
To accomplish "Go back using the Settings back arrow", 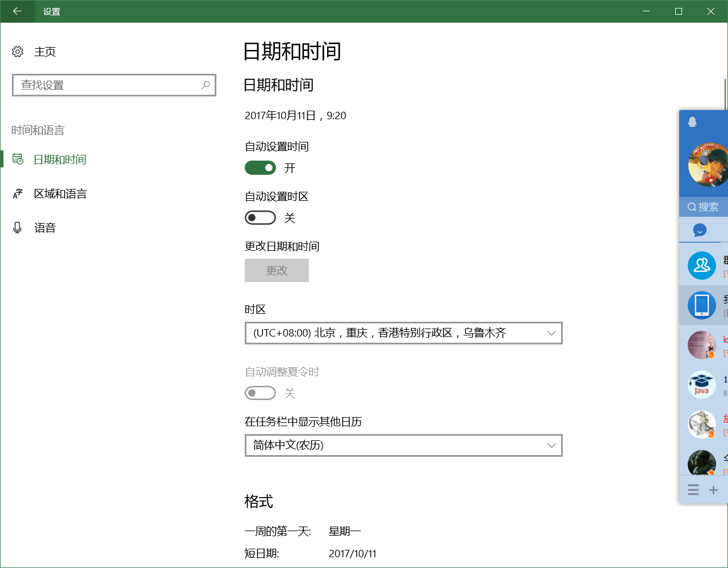I will [x=17, y=11].
